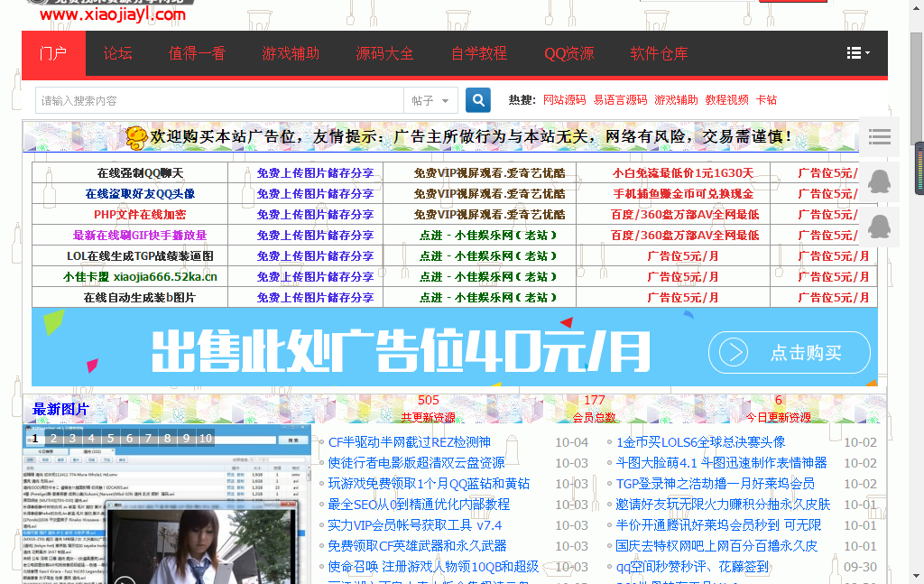This screenshot has width=924, height=584.
Task: Open LOL在线生成TGP战绩装逼图 link
Action: pos(140,256)
